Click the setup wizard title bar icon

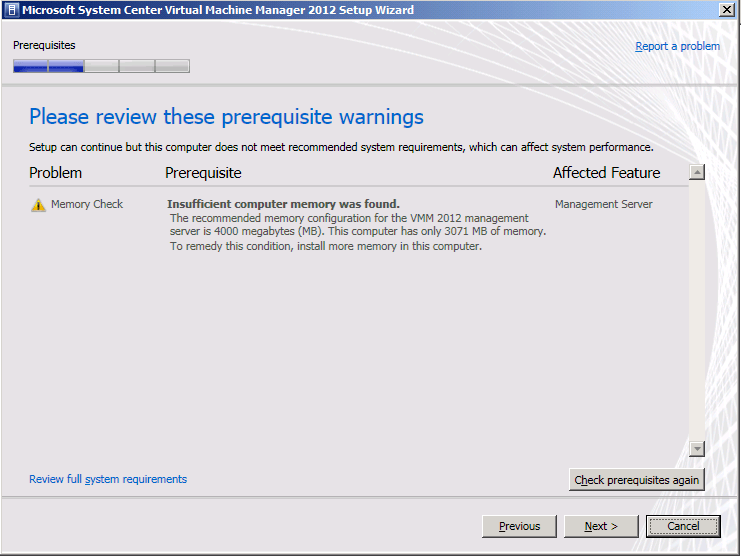[13, 10]
